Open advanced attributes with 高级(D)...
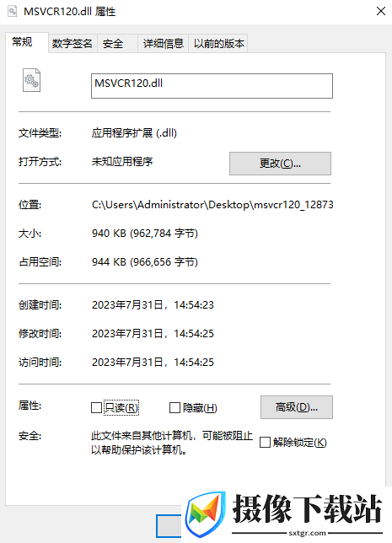 coord(297,407)
